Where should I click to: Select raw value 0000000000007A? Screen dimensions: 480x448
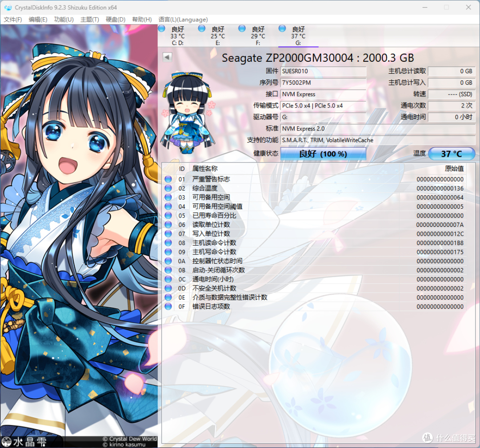click(x=440, y=225)
